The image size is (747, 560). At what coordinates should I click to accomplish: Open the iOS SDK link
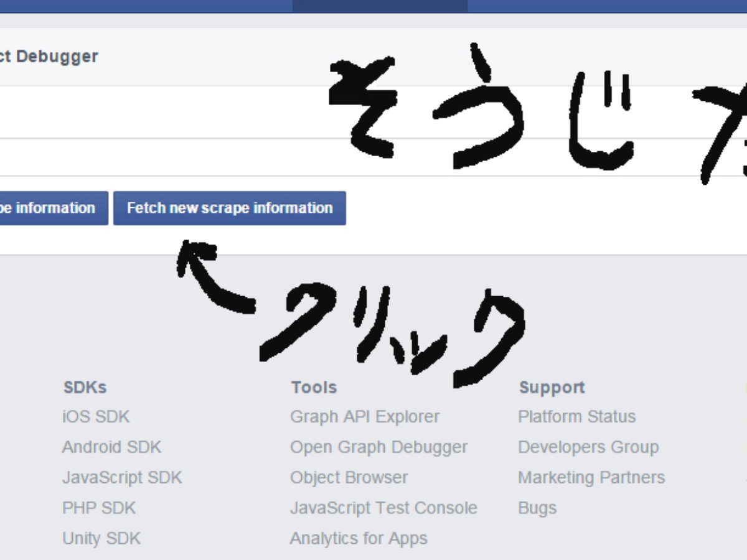pyautogui.click(x=96, y=416)
